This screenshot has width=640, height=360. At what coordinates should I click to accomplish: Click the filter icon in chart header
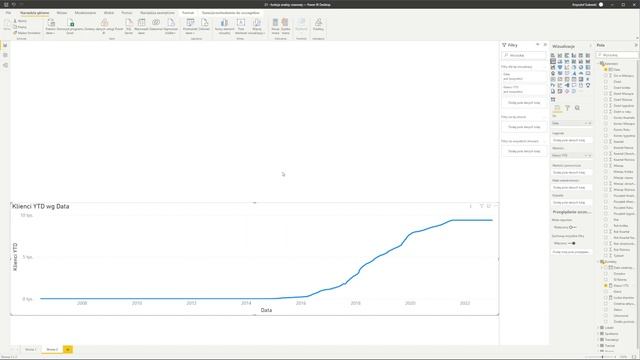coord(482,206)
